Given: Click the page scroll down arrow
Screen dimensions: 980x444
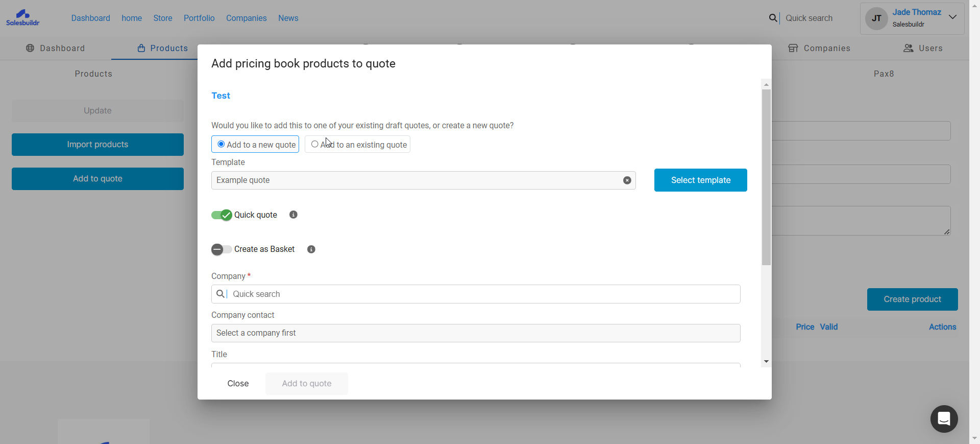Looking at the screenshot, I should pyautogui.click(x=974, y=438).
